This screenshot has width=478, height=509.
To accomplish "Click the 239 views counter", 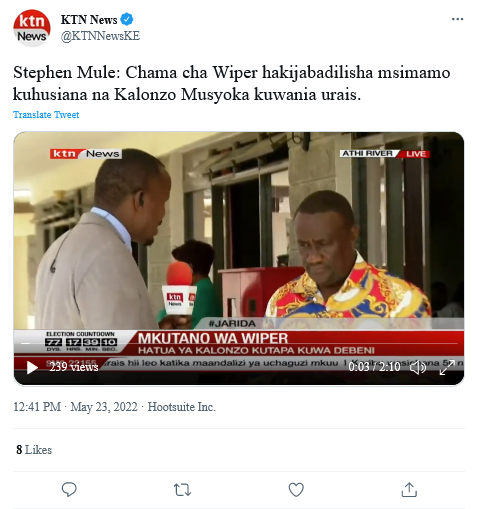I will click(x=74, y=367).
